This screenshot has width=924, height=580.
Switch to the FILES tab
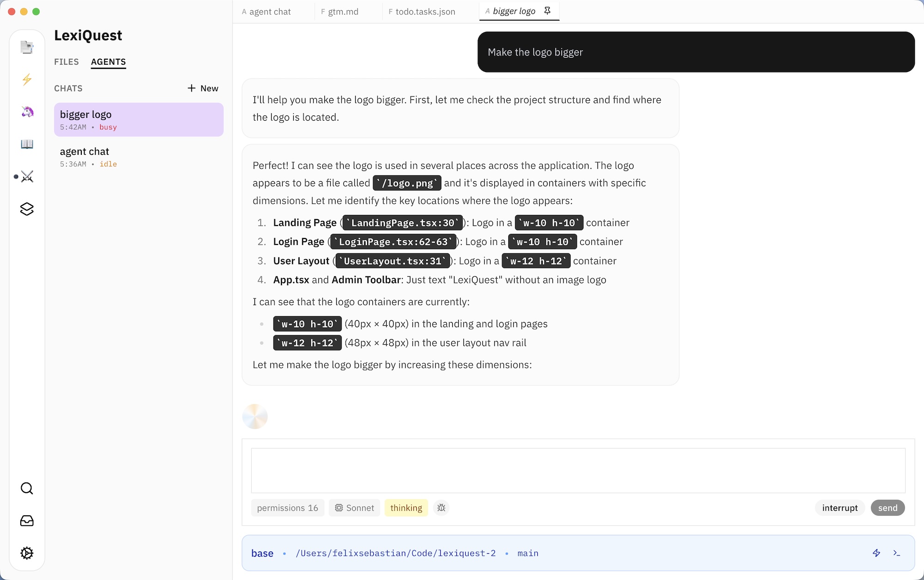(66, 61)
